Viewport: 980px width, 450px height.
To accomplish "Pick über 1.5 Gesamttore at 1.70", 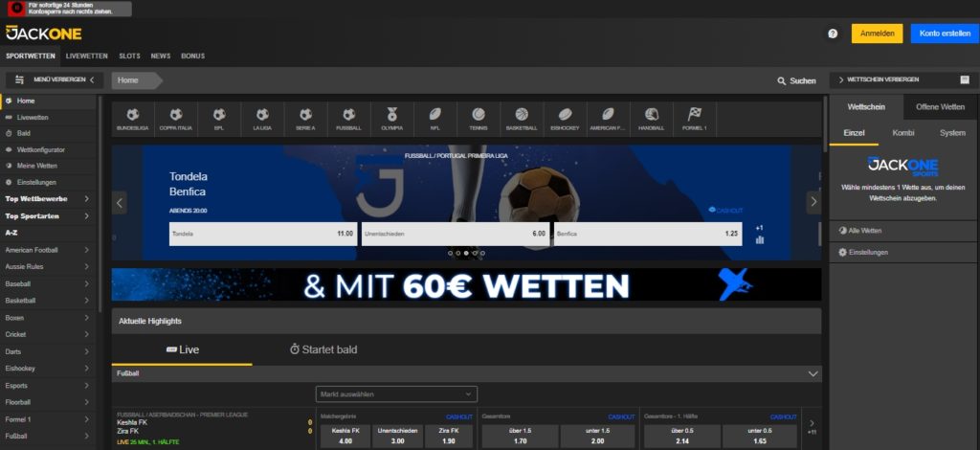I will click(x=520, y=437).
